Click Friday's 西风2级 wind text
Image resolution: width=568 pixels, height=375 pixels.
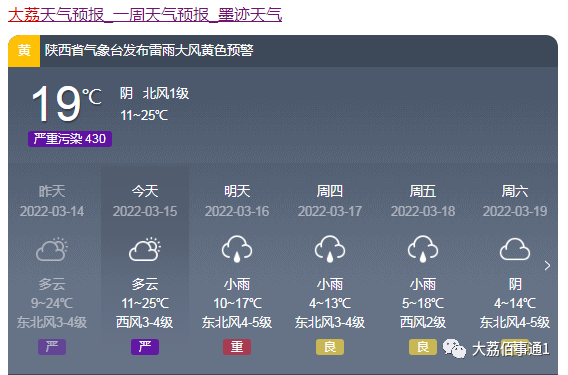(423, 322)
